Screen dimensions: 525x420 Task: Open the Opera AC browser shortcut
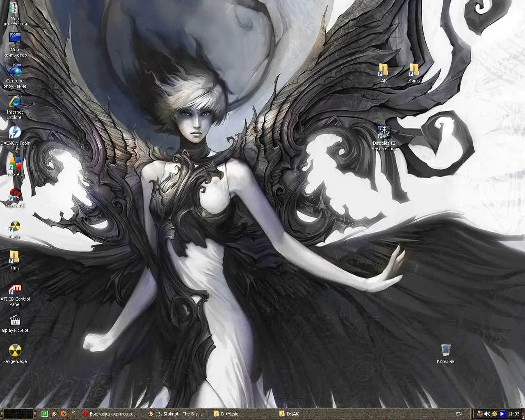[x=15, y=195]
